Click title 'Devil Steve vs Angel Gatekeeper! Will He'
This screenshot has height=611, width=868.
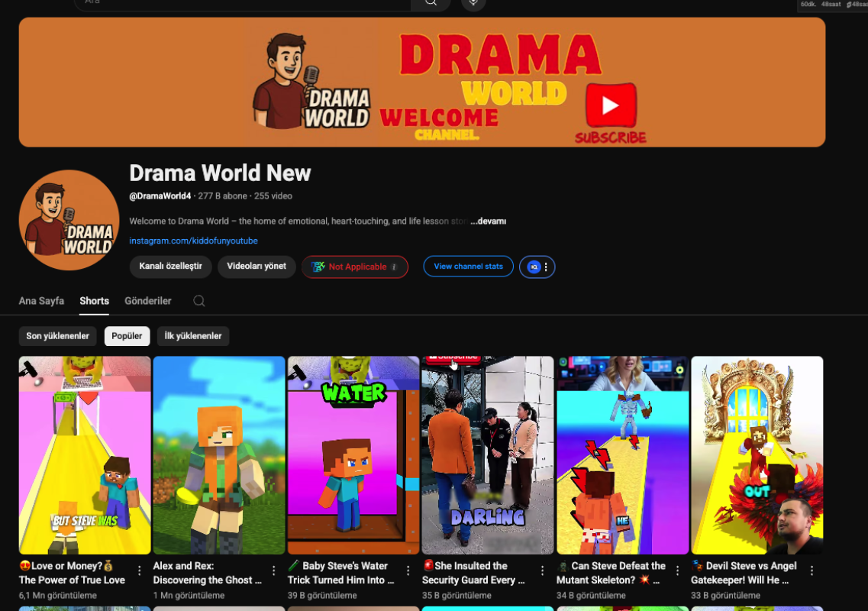coord(744,573)
